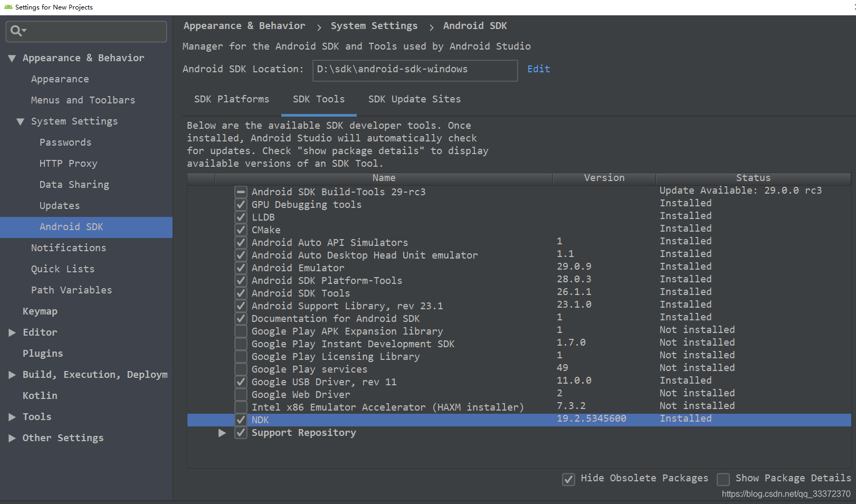This screenshot has height=504, width=856.
Task: Select the NDK version 19.2.5345600 cell
Action: tap(591, 419)
